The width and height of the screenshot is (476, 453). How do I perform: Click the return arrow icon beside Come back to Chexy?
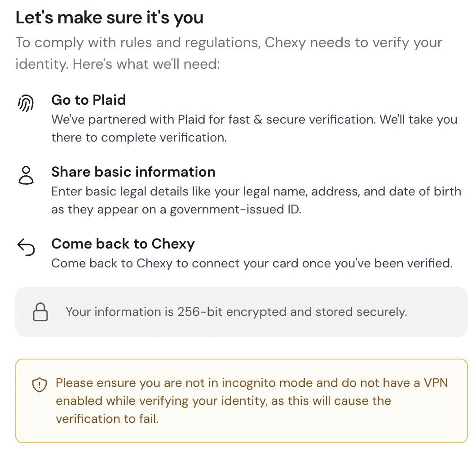coord(26,247)
